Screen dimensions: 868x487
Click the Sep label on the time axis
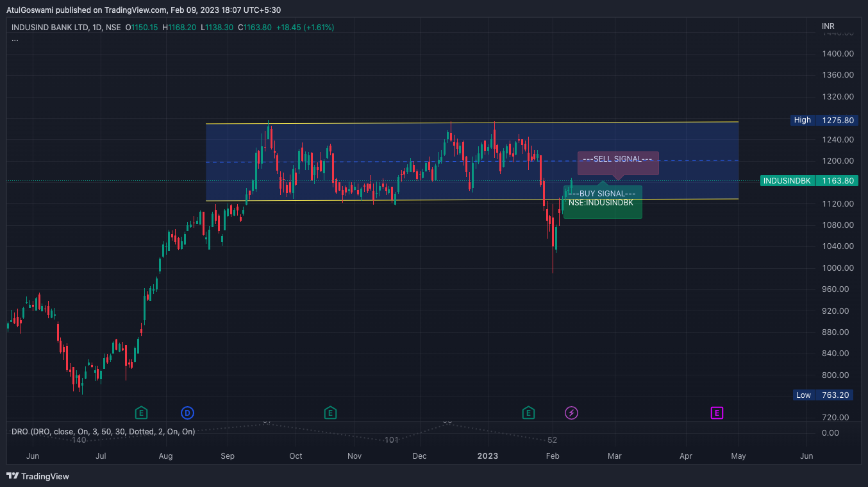click(228, 456)
